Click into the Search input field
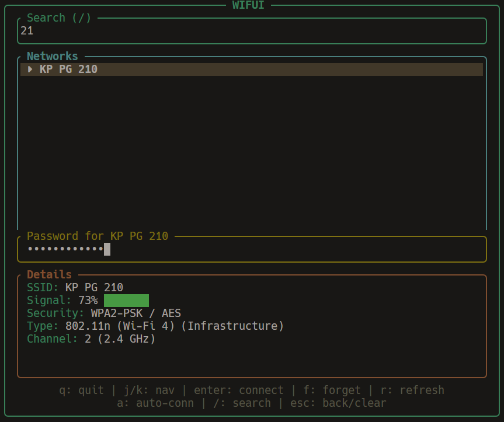Screen dimensions: 504x422 click(x=251, y=31)
